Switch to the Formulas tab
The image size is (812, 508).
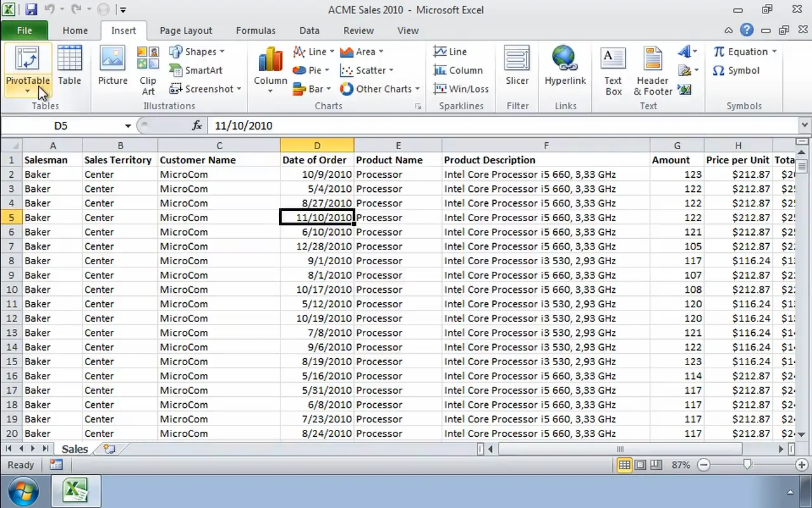pos(255,30)
